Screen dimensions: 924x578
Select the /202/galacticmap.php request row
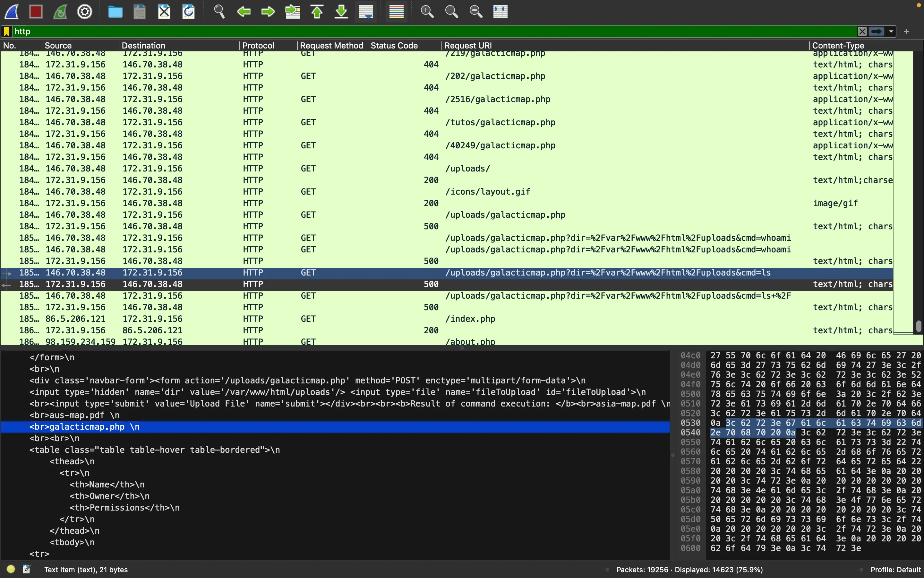[447, 76]
